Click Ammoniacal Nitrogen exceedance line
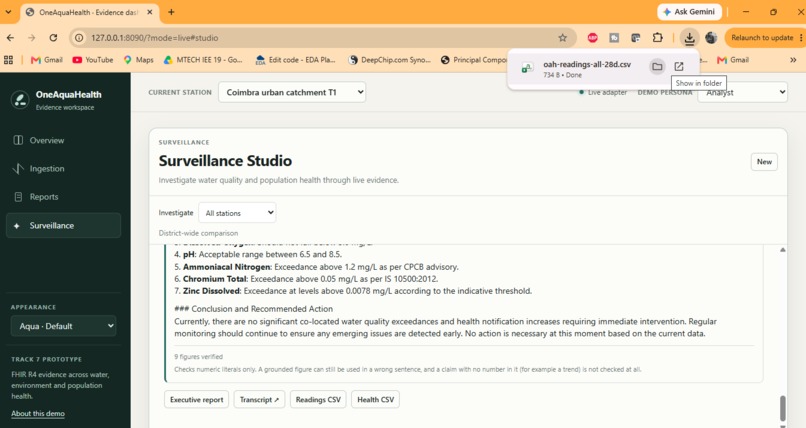The height and width of the screenshot is (428, 806). (316, 267)
